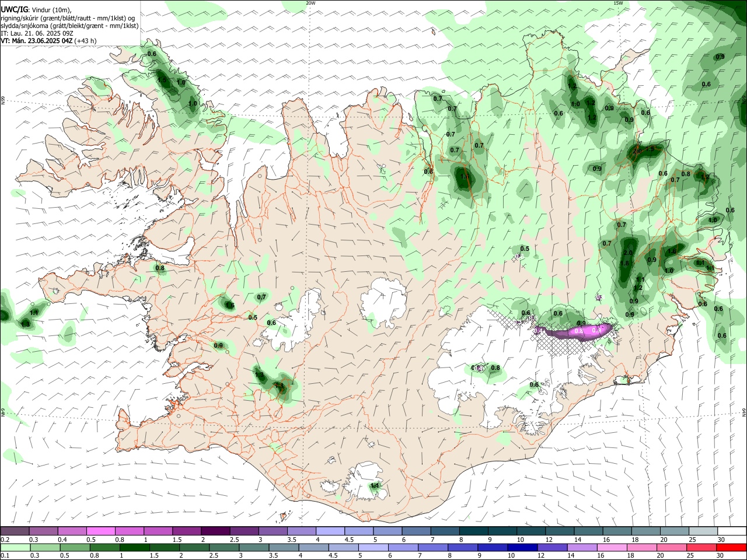Click the 64N latitude label on the right edge
Viewport: 747px width, 560px height.
pyautogui.click(x=744, y=412)
